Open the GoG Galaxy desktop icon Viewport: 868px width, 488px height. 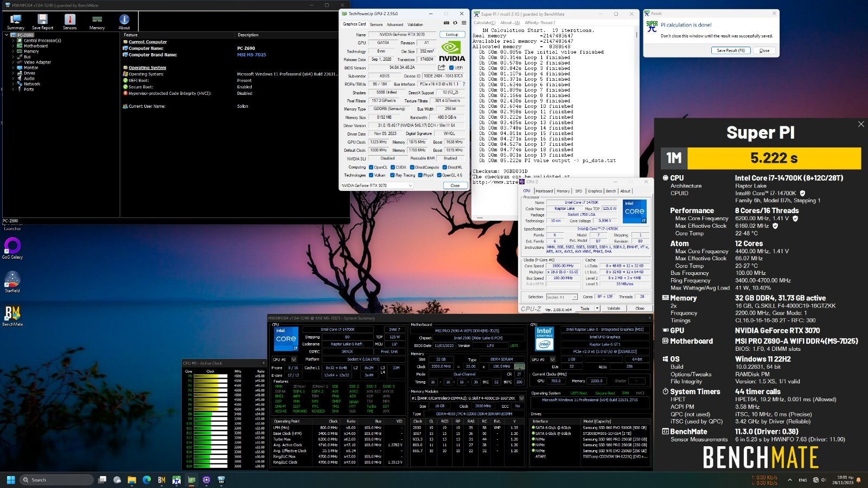click(12, 248)
